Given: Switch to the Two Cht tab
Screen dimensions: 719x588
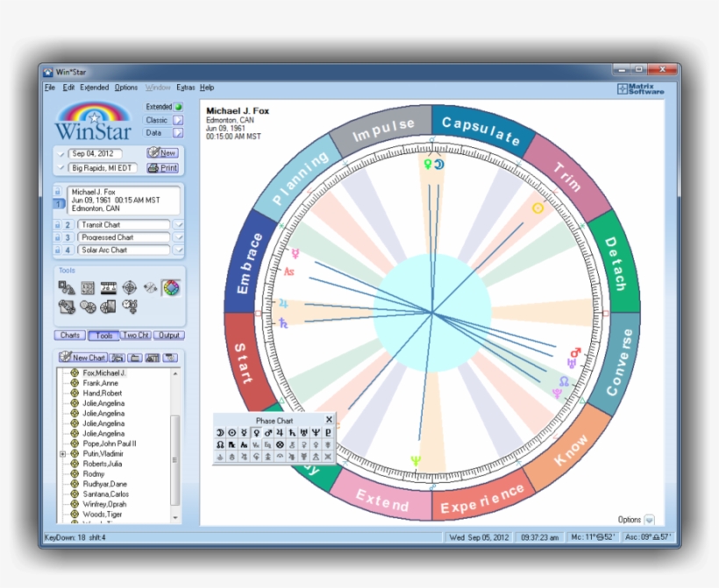Looking at the screenshot, I should (136, 336).
